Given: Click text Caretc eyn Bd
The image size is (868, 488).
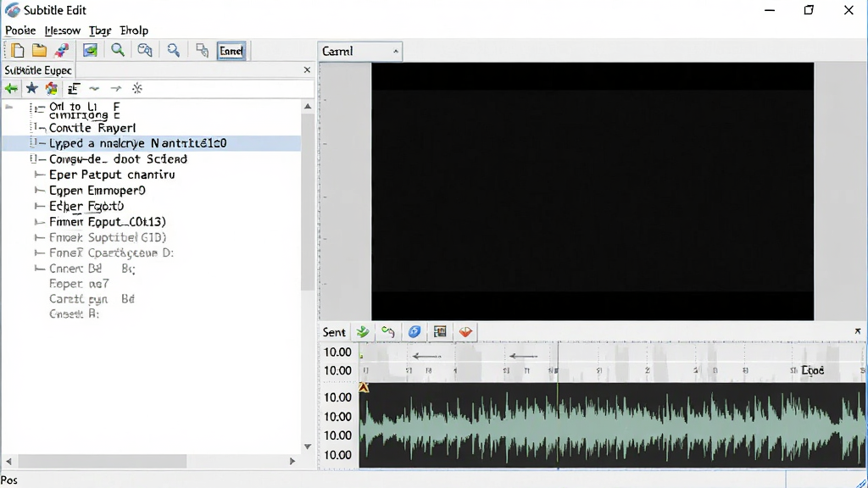Looking at the screenshot, I should tap(92, 299).
